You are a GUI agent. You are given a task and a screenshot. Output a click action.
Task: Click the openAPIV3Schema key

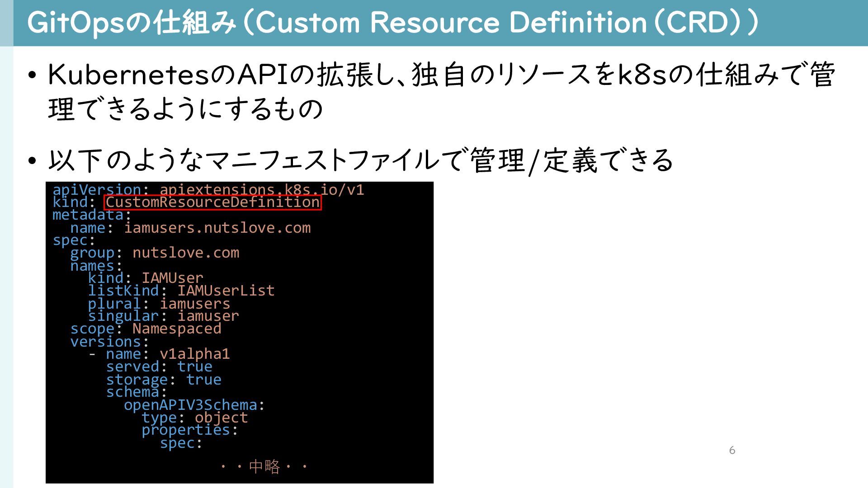(190, 405)
